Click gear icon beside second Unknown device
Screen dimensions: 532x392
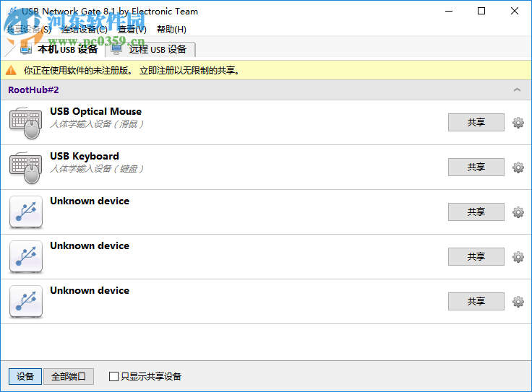[x=518, y=257]
